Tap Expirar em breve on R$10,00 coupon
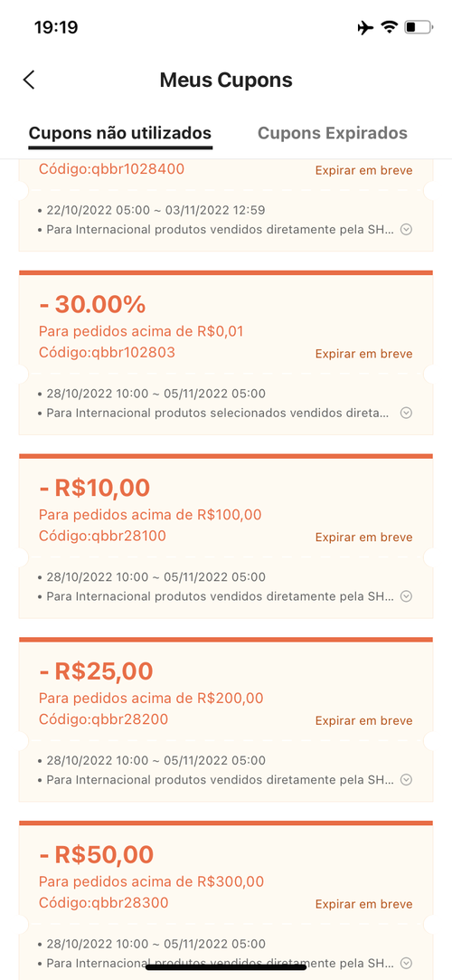The width and height of the screenshot is (452, 980). 364,537
